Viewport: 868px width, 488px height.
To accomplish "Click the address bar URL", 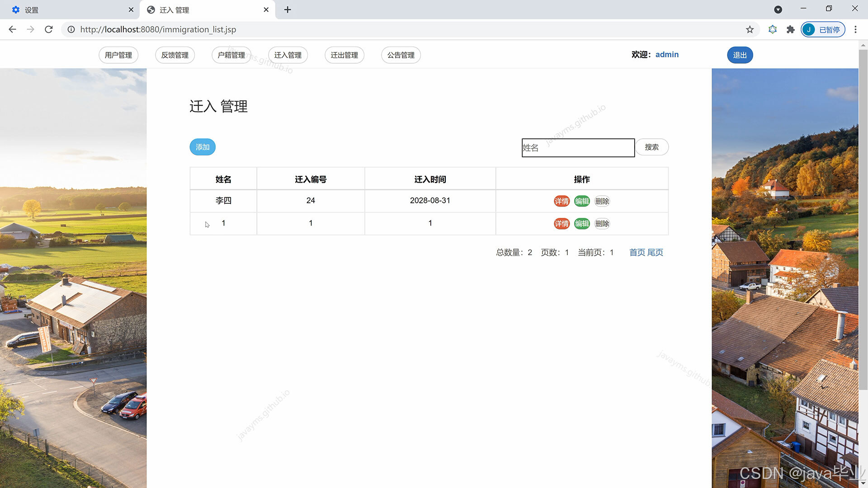I will click(158, 29).
